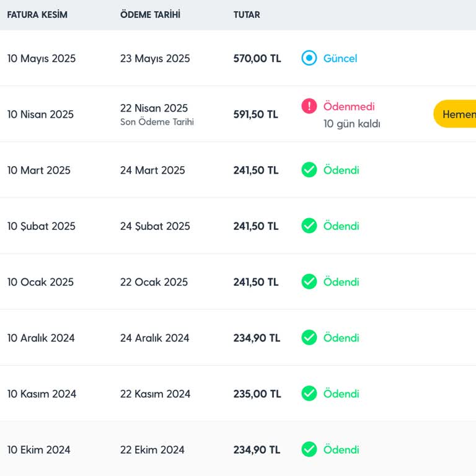Click the 'Son Ödeme Tarihi' caption
Viewport: 476px width, 476px height.
[x=157, y=121]
